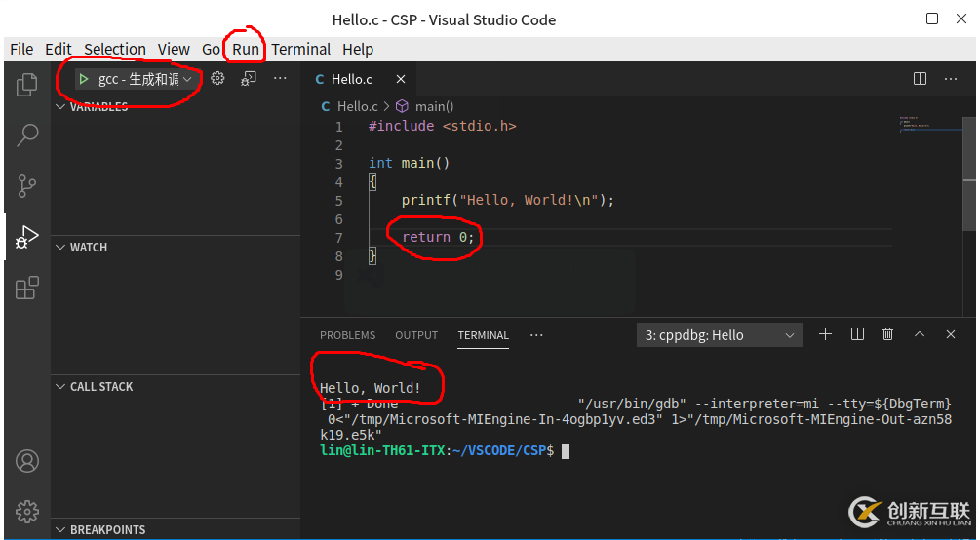Click Hello.c in the breadcrumb
This screenshot has height=540, width=980.
[358, 106]
